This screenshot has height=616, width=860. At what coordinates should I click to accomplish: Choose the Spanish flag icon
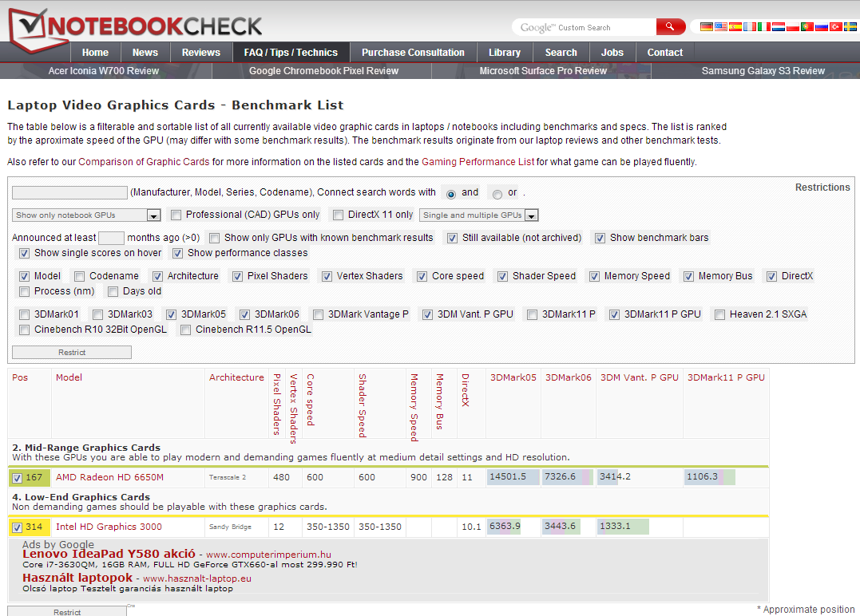735,26
